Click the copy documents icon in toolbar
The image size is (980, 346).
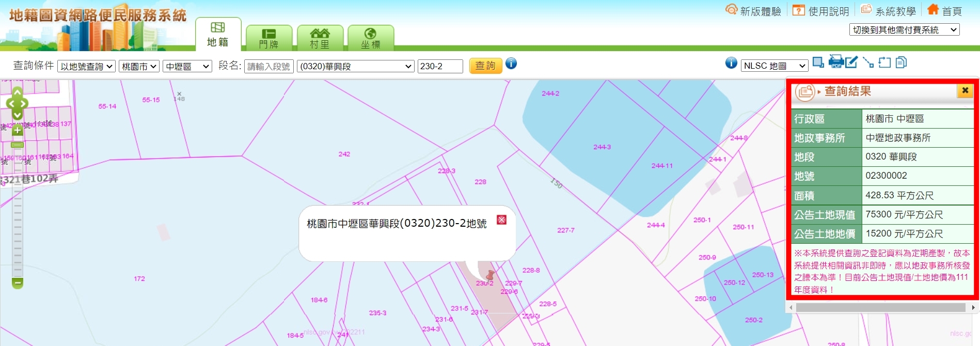(x=901, y=62)
